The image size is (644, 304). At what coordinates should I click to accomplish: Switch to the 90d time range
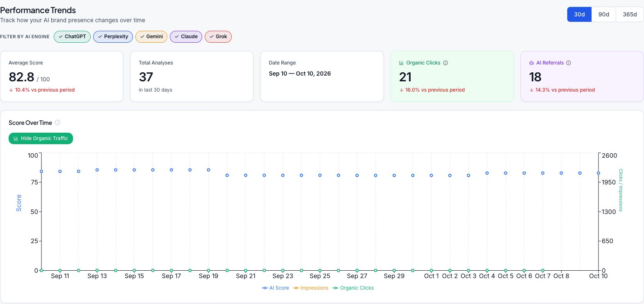click(604, 14)
